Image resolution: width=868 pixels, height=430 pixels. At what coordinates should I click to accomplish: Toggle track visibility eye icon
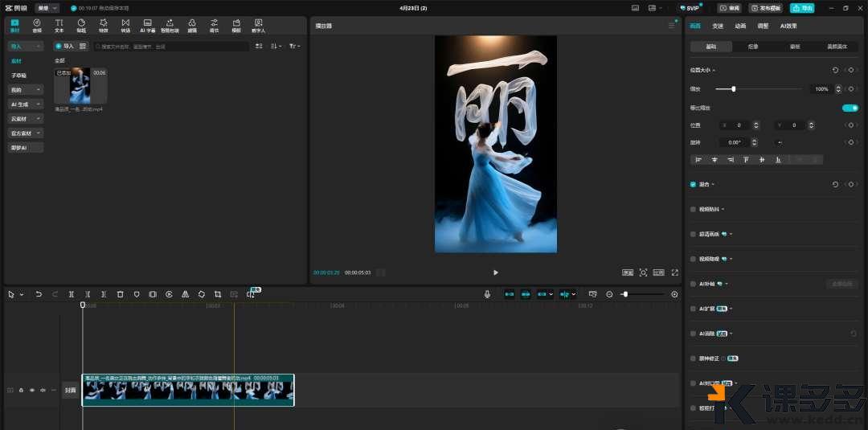[32, 391]
